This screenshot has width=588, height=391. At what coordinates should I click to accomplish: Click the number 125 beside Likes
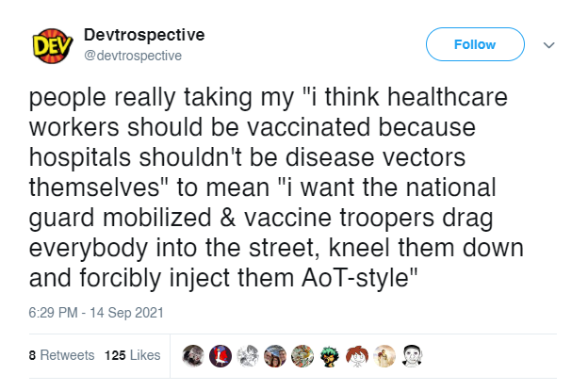coord(115,355)
